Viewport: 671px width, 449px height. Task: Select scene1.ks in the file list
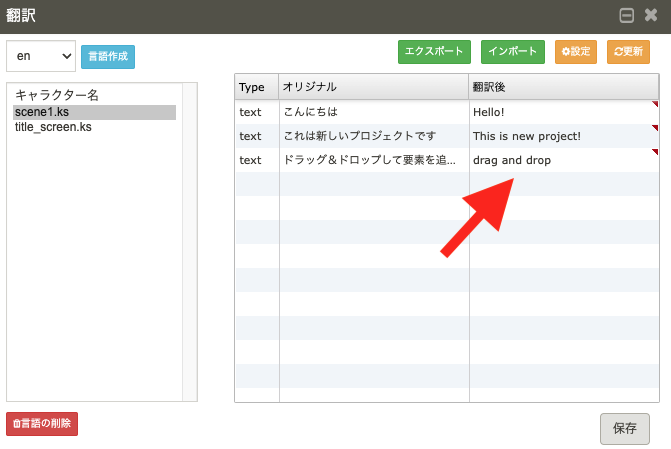(x=42, y=112)
